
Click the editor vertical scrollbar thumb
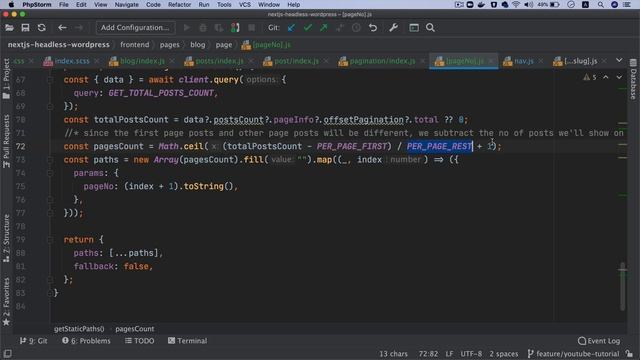click(622, 287)
